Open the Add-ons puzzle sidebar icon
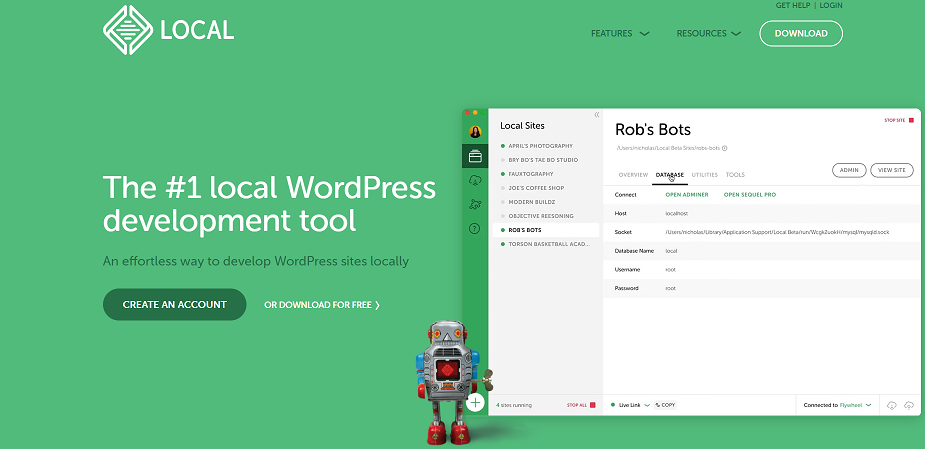Viewport: 925px width, 449px height. pos(475,204)
